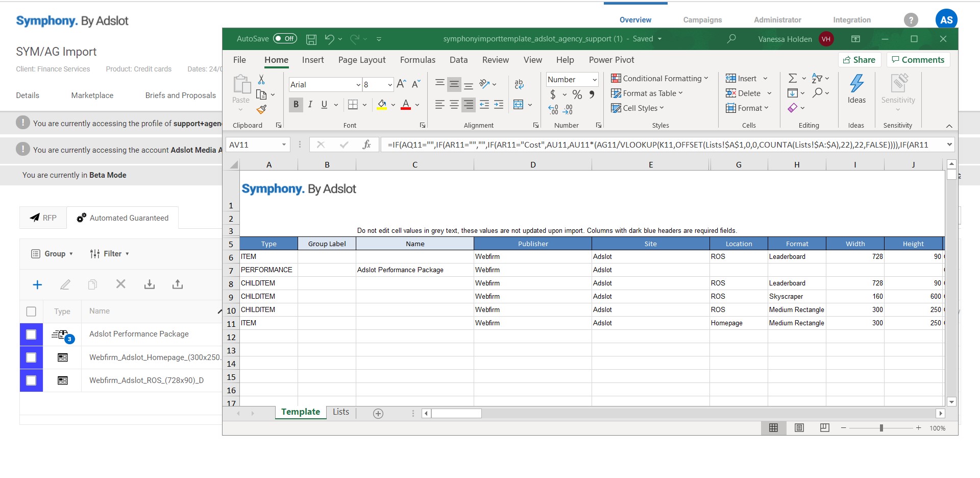Click the search magnifier in Excel title bar
This screenshot has width=980, height=478.
click(731, 39)
